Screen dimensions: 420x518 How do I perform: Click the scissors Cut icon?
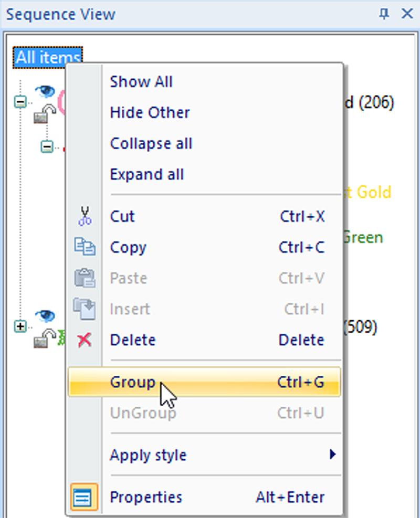click(x=85, y=216)
